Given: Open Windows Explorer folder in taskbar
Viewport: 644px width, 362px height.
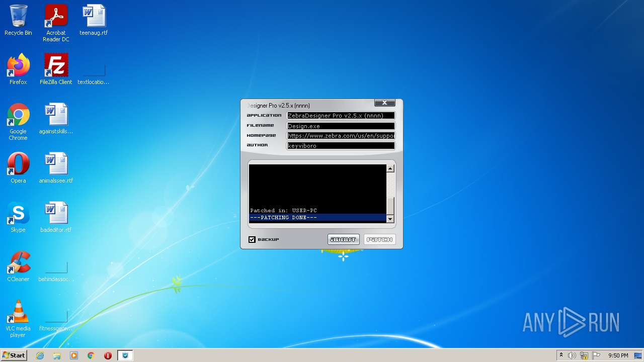Looking at the screenshot, I should 57,355.
